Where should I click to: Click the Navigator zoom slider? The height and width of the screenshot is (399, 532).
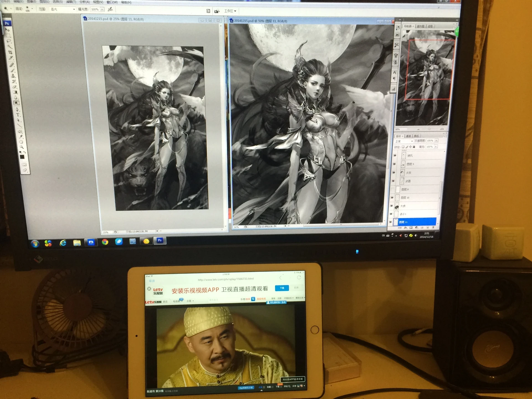429,129
